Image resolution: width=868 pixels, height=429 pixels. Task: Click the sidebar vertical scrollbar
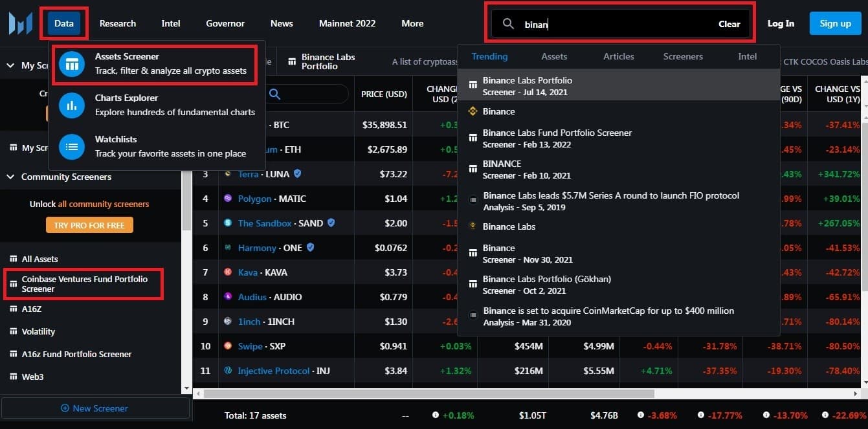[186, 202]
